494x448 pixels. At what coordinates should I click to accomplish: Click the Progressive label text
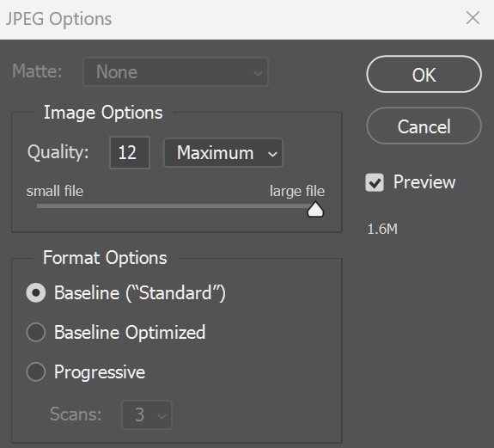(x=100, y=372)
